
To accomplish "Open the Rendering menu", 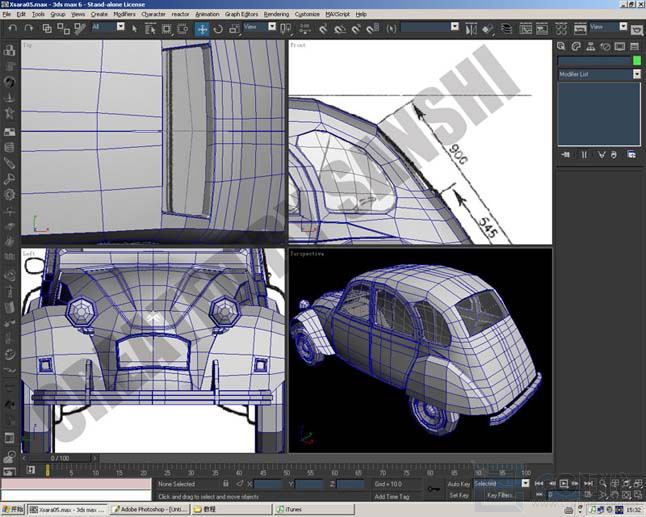I will [276, 14].
